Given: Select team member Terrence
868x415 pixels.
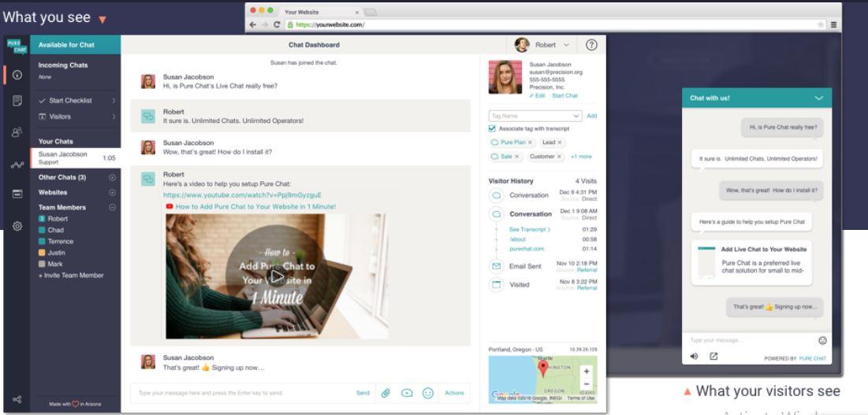Looking at the screenshot, I should point(61,242).
